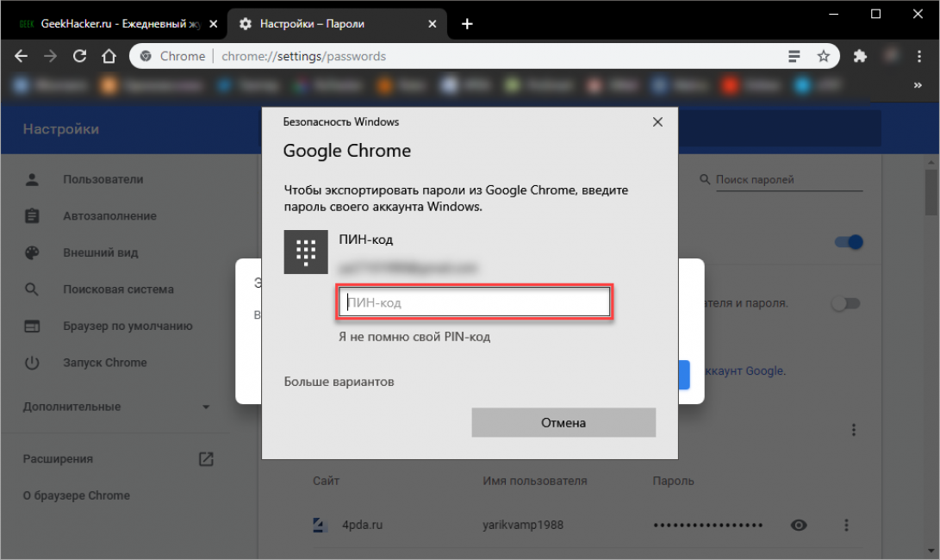The width and height of the screenshot is (940, 560).
Task: Close the Windows Security dialog with X
Action: tap(657, 122)
